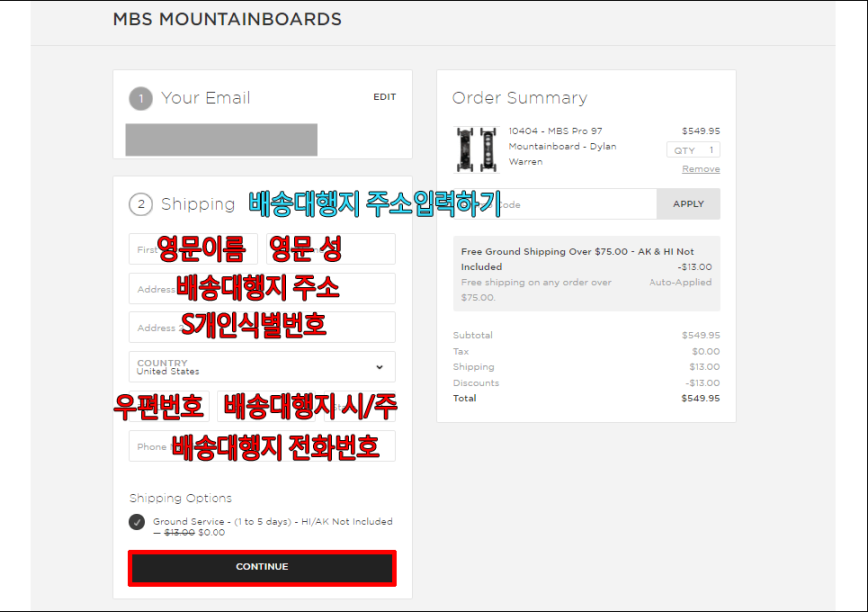Image resolution: width=868 pixels, height=612 pixels.
Task: Select the Ground Service shipping option radio
Action: 136,522
